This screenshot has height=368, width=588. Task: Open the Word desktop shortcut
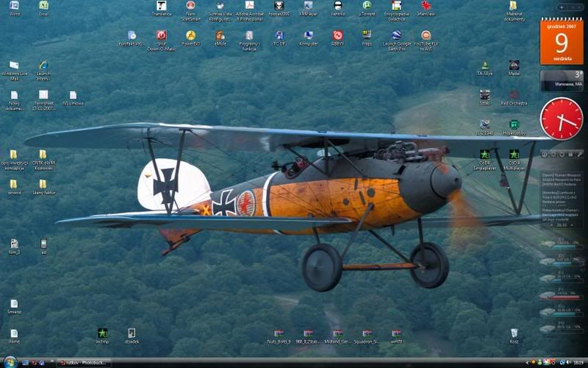[14, 8]
